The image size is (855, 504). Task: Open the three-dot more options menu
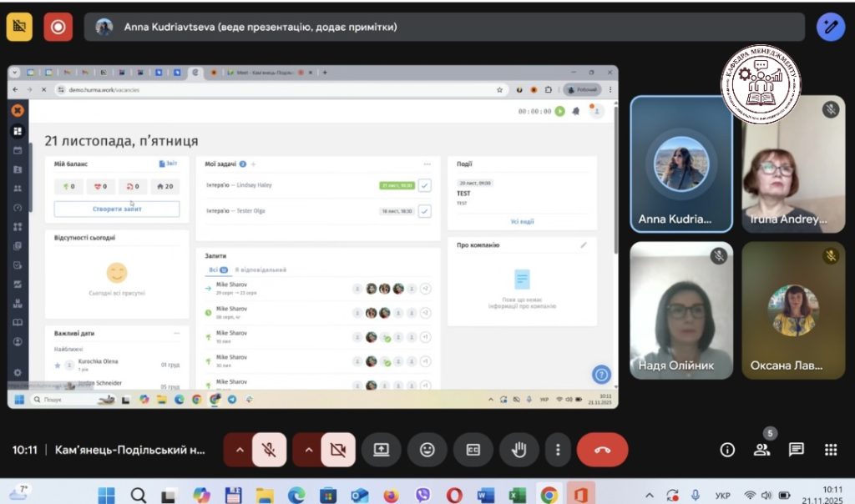tap(558, 450)
